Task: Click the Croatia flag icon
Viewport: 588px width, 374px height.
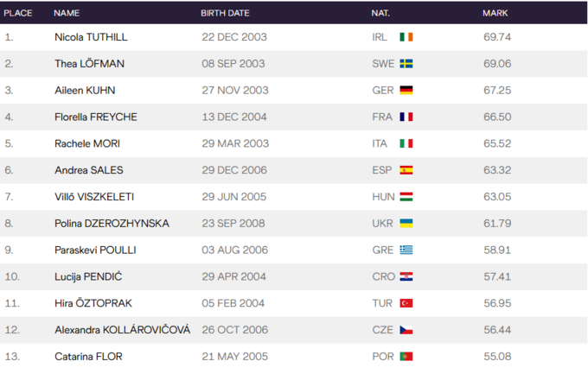Action: (406, 276)
